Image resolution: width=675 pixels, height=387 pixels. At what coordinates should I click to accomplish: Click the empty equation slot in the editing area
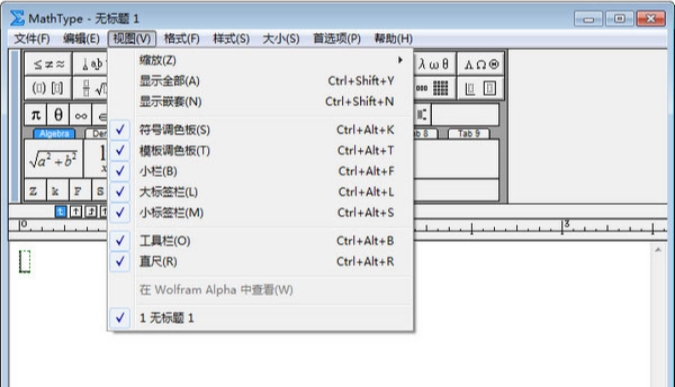click(25, 261)
